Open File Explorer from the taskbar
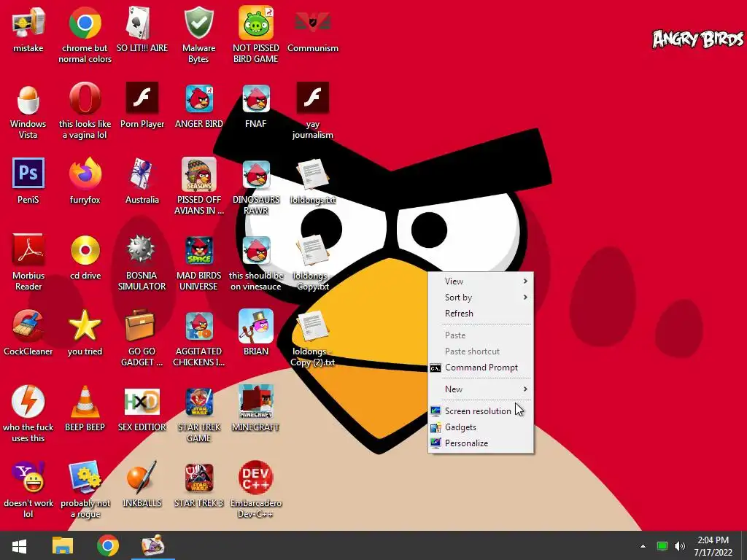 63,545
